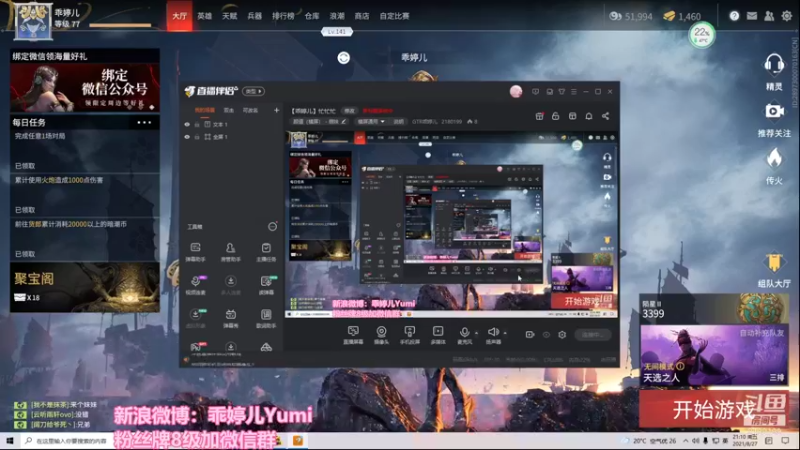Open the 兵器 tab
Image resolution: width=800 pixels, height=450 pixels.
coord(254,16)
